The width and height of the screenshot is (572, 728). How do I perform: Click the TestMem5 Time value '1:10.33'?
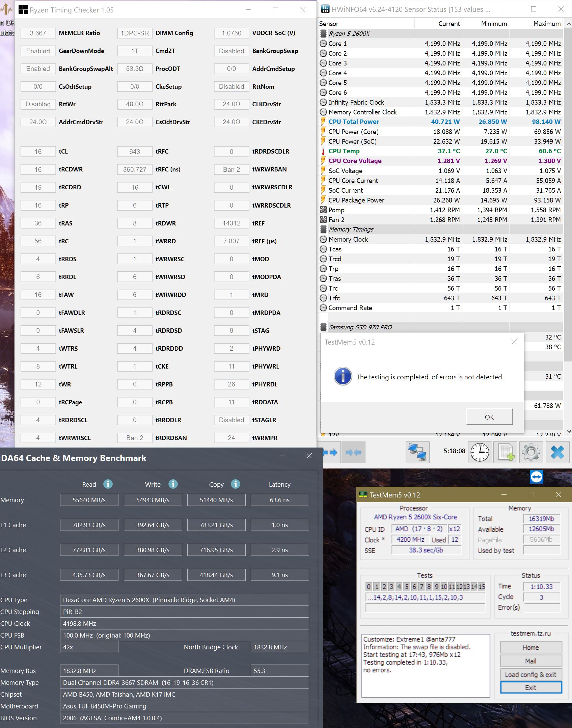[542, 587]
